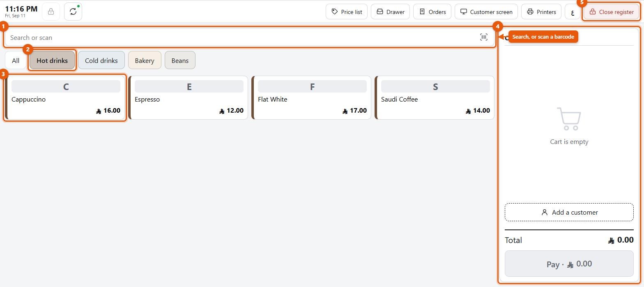Switch language with the Arabic letter button
This screenshot has height=287, width=644.
pyautogui.click(x=573, y=12)
